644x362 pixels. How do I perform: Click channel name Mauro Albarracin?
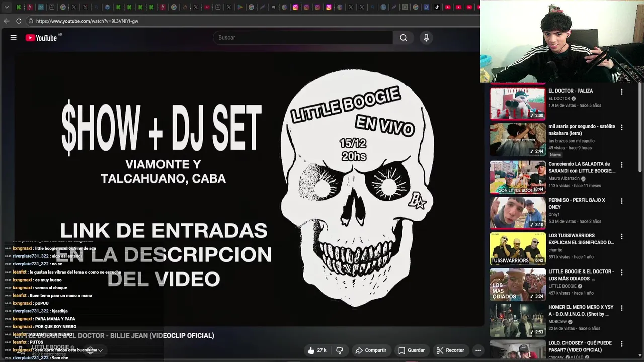(564, 178)
